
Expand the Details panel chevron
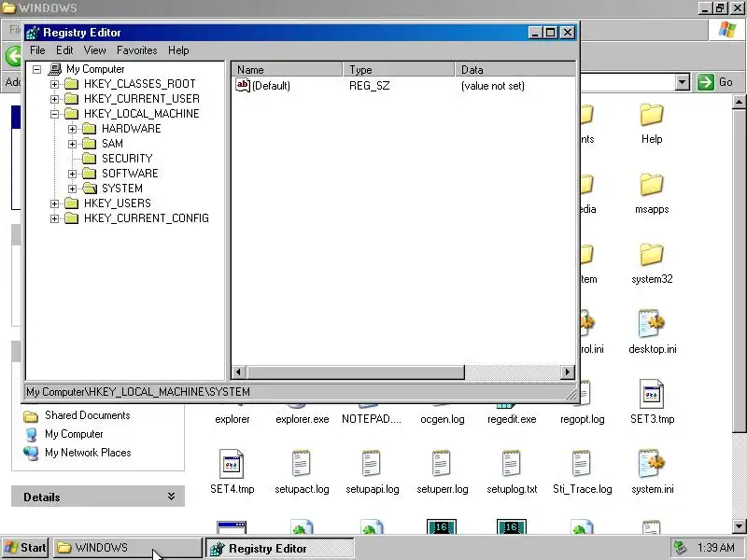point(171,497)
